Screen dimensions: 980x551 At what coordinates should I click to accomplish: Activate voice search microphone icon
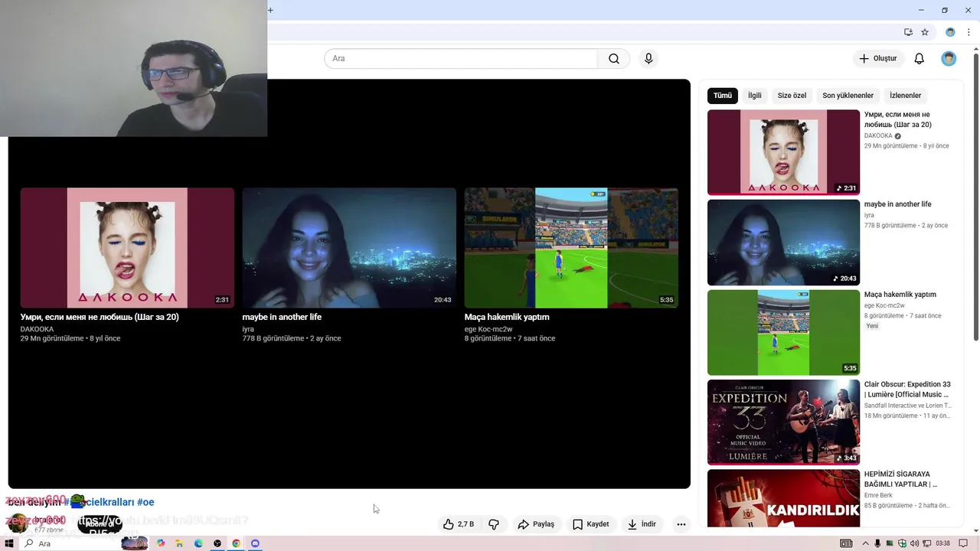pyautogui.click(x=648, y=59)
